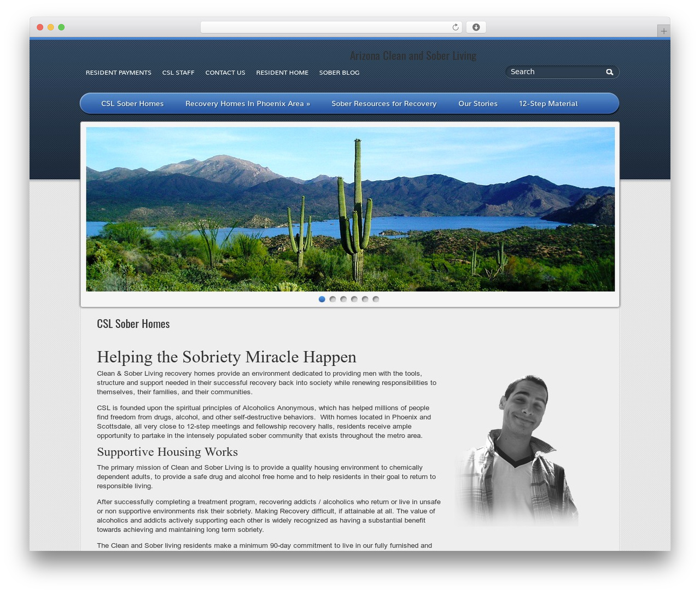700x593 pixels.
Task: Click the Helping the Sobriety Miracle Happen heading
Action: click(x=226, y=357)
